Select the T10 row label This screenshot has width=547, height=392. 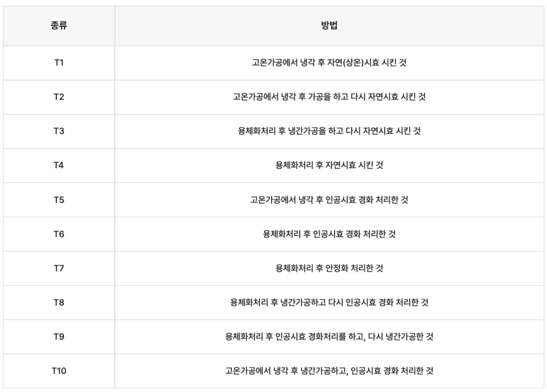tap(59, 370)
